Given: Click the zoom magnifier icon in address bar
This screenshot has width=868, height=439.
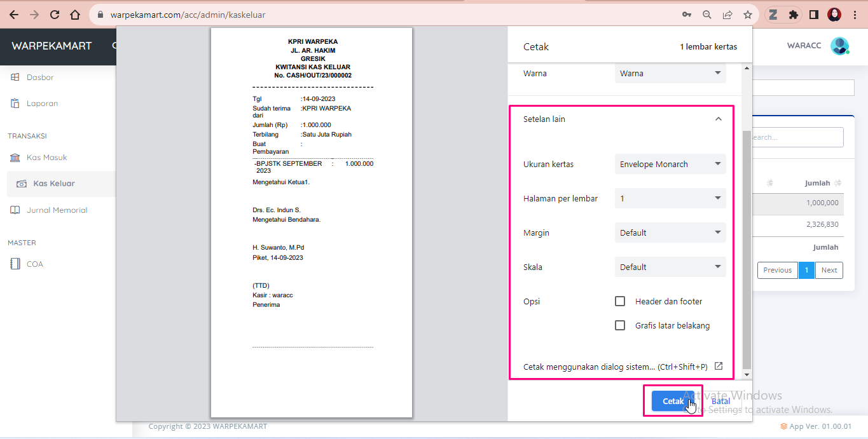Looking at the screenshot, I should 707,15.
